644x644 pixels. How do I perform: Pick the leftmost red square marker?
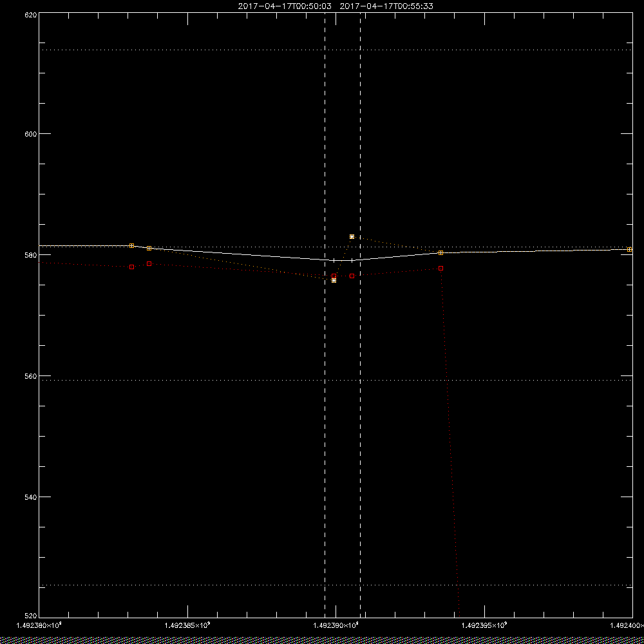(131, 267)
